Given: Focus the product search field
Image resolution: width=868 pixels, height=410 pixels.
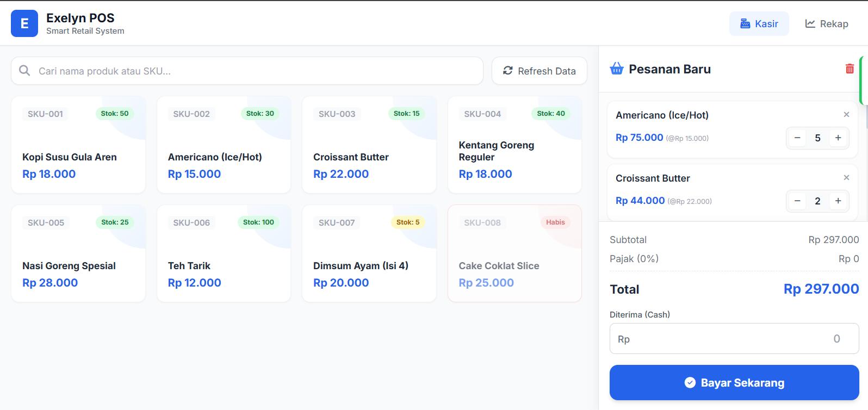Looking at the screenshot, I should [247, 71].
